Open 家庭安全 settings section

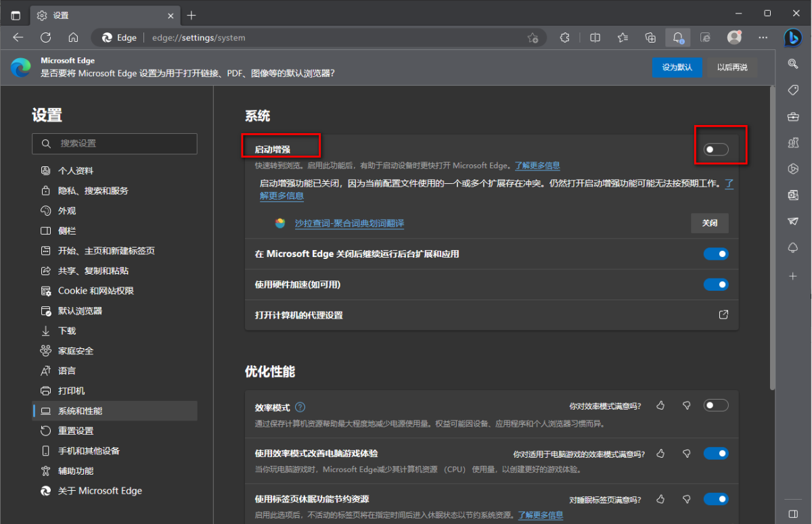pyautogui.click(x=114, y=351)
